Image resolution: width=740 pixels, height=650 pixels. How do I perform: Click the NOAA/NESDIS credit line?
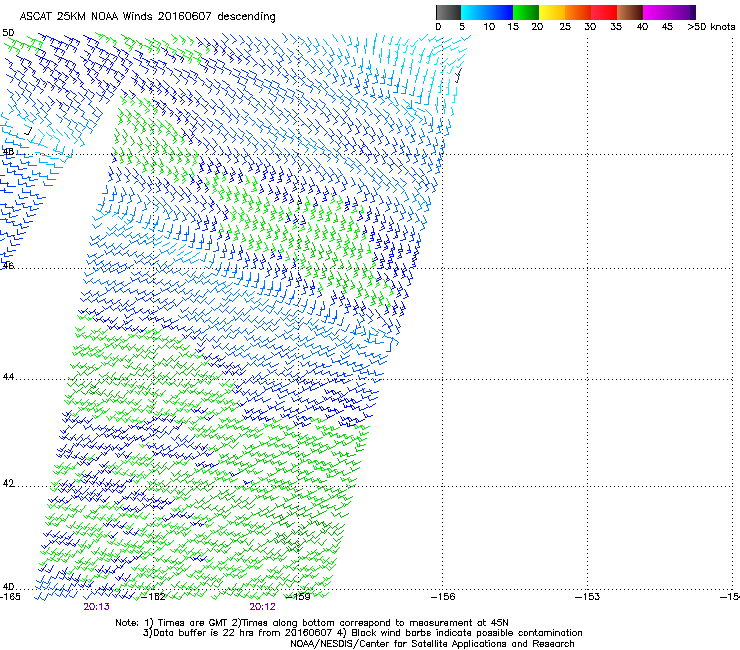432,644
